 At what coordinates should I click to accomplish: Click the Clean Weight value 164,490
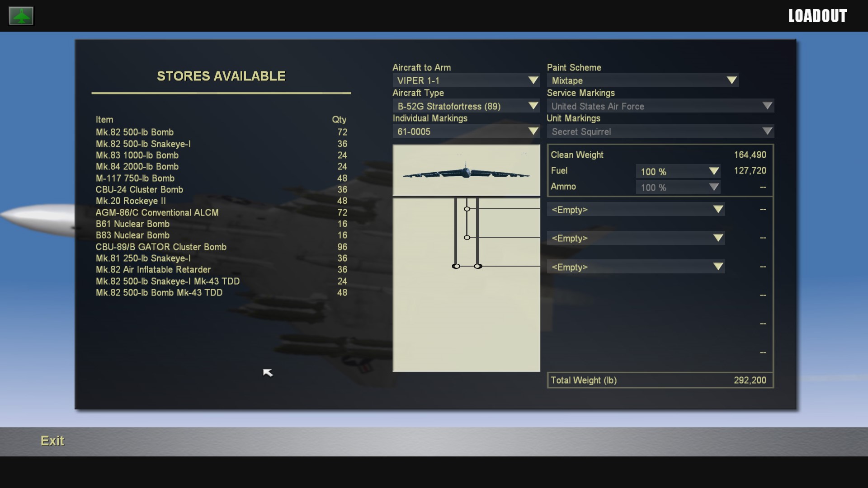(750, 155)
